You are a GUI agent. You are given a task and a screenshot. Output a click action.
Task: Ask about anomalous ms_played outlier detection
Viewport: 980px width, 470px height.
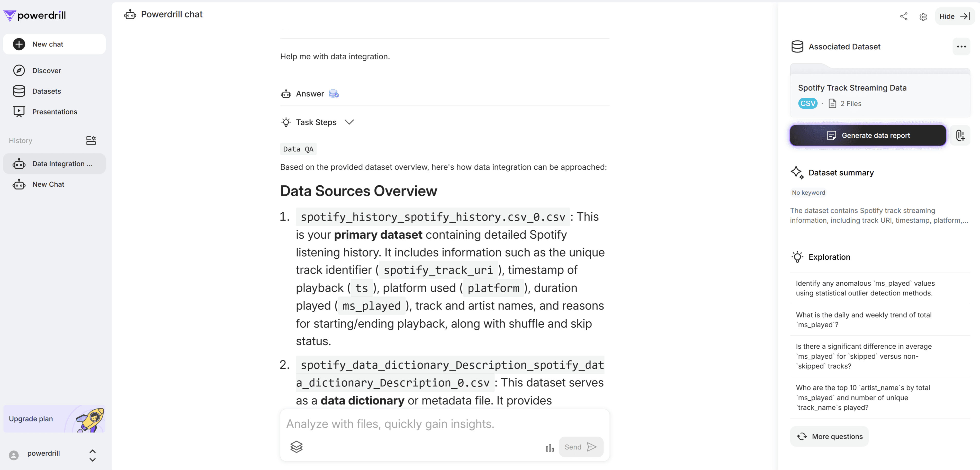tap(880, 288)
